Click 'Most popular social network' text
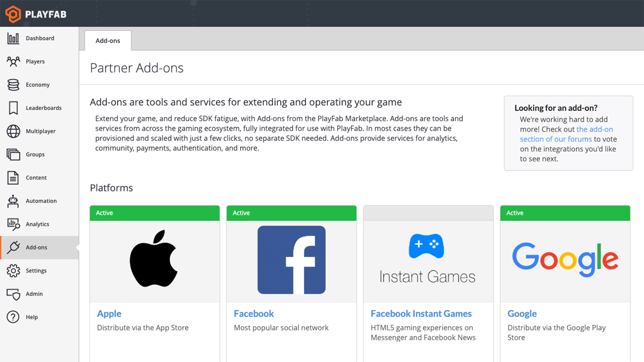Image resolution: width=644 pixels, height=362 pixels. [281, 328]
